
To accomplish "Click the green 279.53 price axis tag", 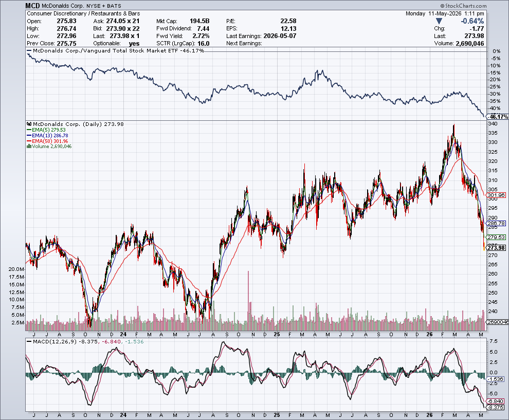I will [x=496, y=238].
